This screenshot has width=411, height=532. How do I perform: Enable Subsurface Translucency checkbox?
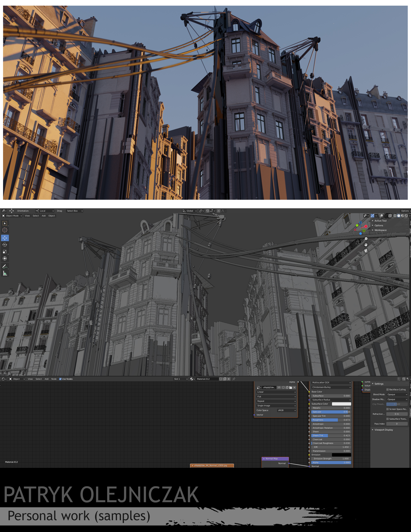pos(387,419)
